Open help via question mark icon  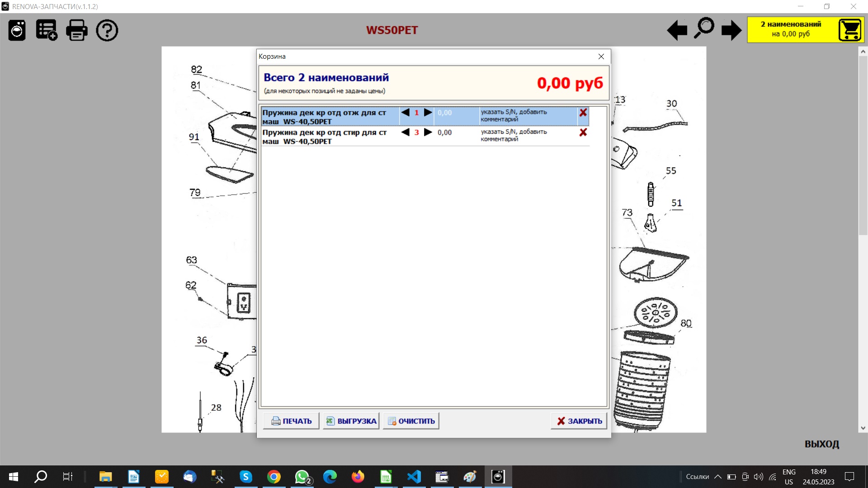click(107, 31)
